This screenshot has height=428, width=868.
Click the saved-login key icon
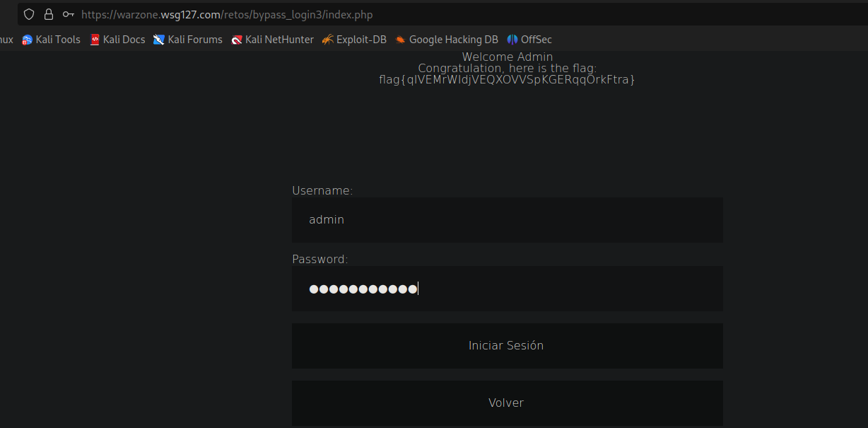[69, 14]
